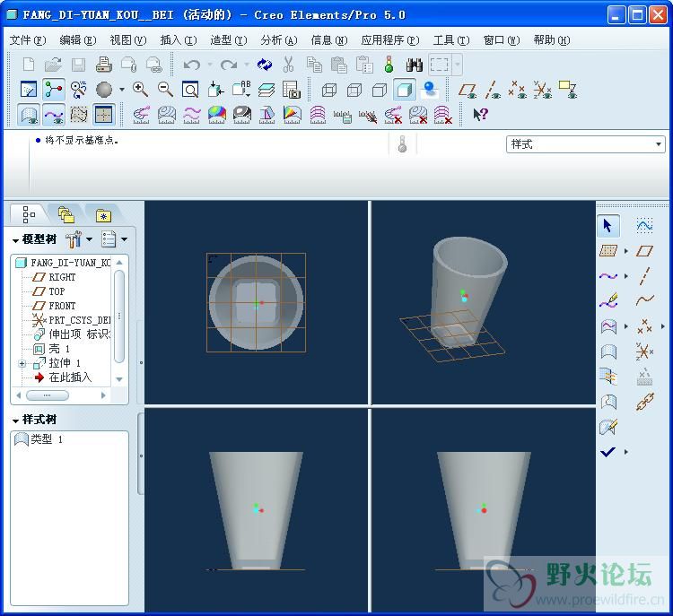Open the selection box dropdown arrow
Viewport: 673px width, 616px height.
[458, 65]
